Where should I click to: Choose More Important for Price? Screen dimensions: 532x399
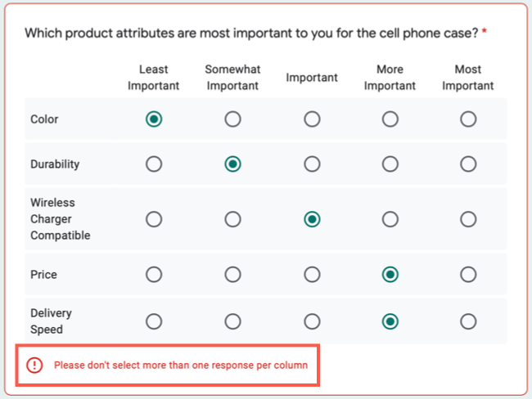click(x=390, y=275)
